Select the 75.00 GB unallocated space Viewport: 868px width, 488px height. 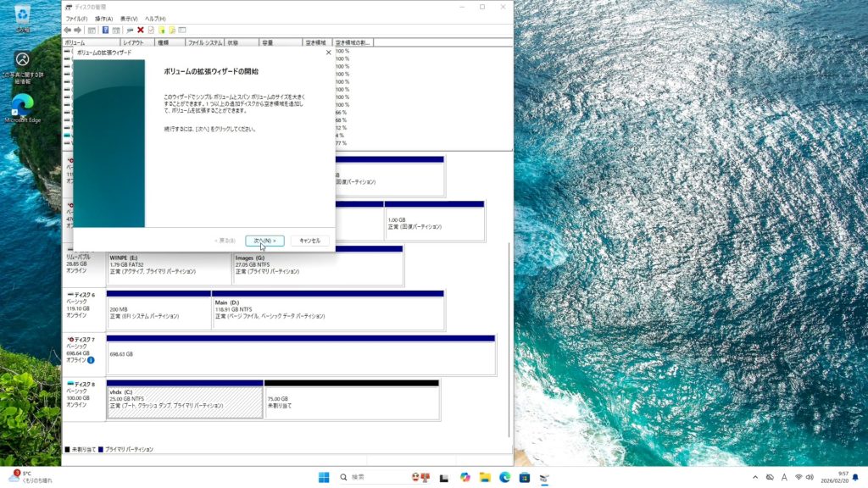point(352,402)
